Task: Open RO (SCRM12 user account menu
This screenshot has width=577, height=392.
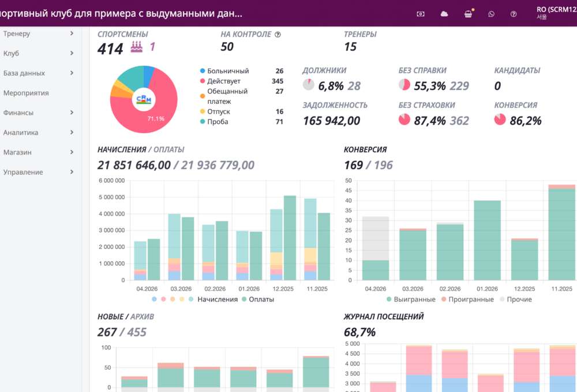Action: click(556, 13)
